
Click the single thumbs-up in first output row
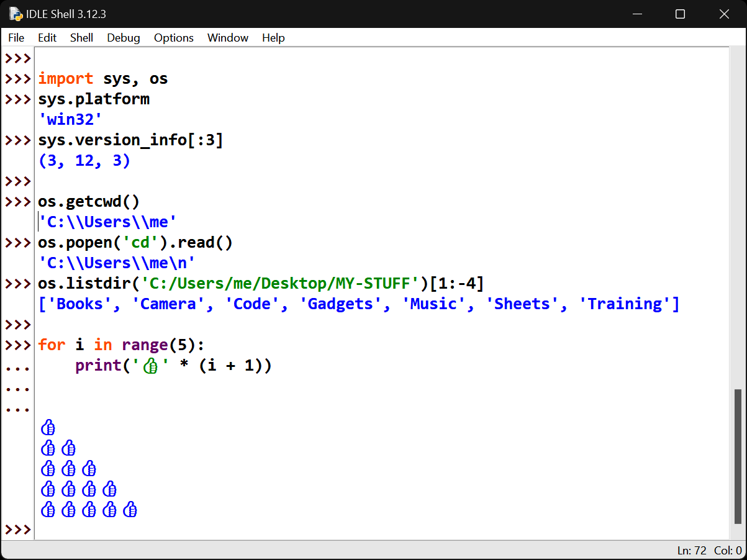(x=48, y=428)
